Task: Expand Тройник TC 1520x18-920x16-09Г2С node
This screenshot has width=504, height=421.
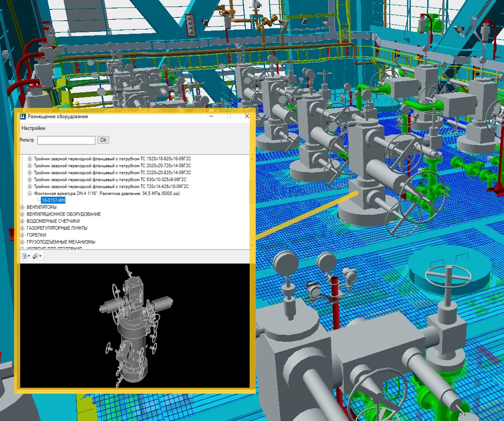Action: [x=30, y=158]
